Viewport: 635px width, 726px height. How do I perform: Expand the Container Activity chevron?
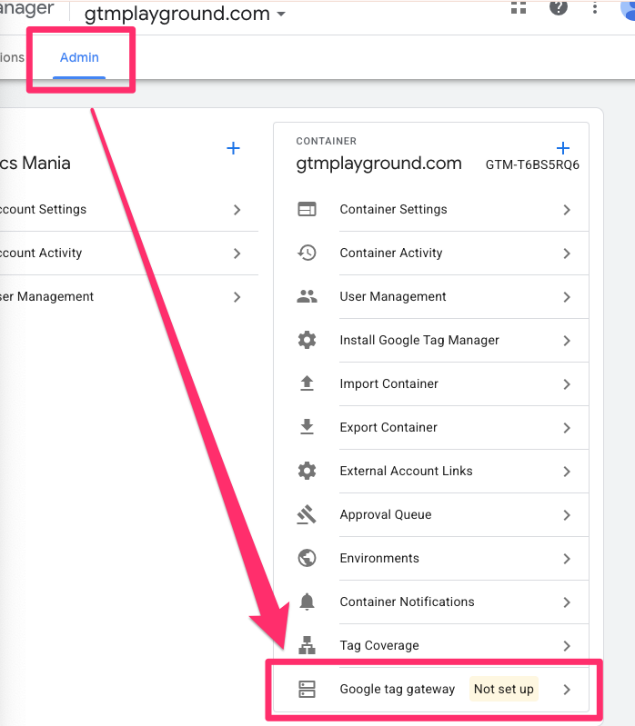coord(567,253)
